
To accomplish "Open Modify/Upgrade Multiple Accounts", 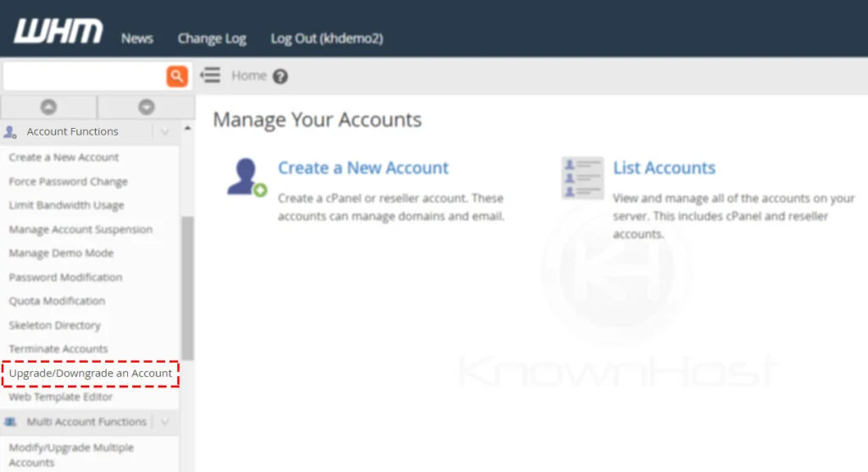I will (x=71, y=455).
